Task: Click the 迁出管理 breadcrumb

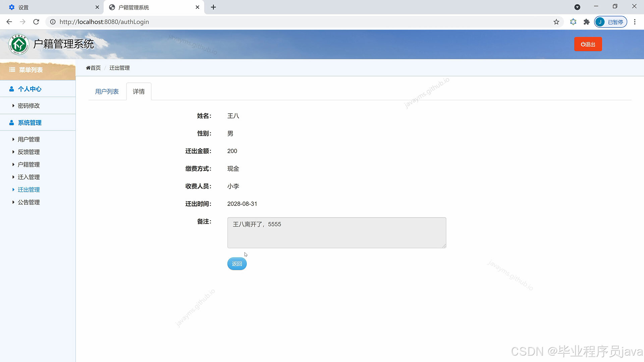Action: coord(119,68)
